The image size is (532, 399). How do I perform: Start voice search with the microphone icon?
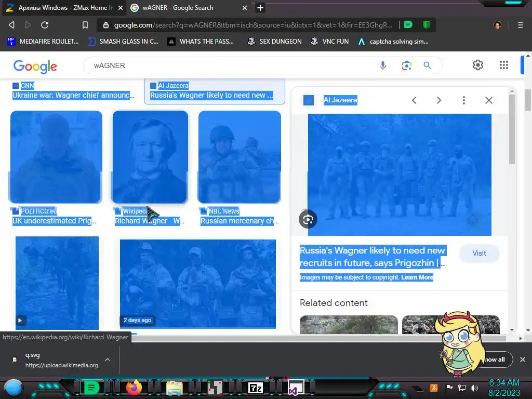tap(383, 65)
